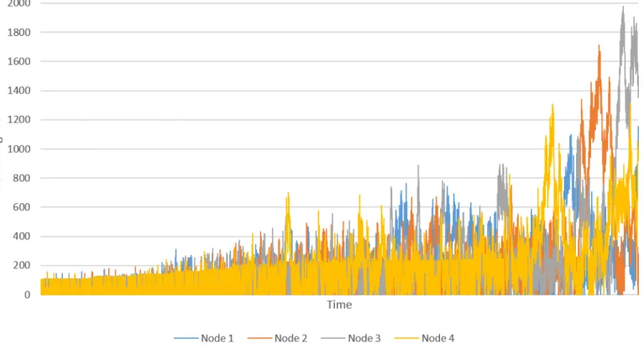Image resolution: width=644 pixels, height=350 pixels.
Task: Click the blue Node 1 legend line
Action: click(186, 338)
